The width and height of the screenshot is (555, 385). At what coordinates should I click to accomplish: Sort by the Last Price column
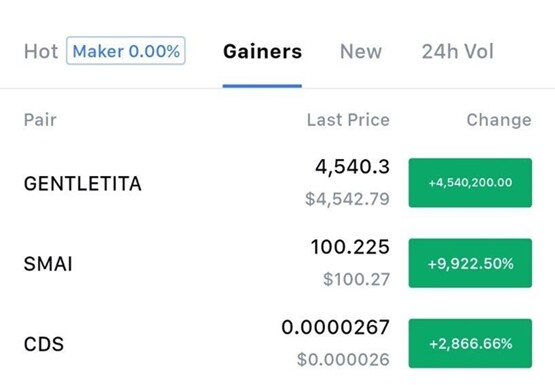coord(348,120)
